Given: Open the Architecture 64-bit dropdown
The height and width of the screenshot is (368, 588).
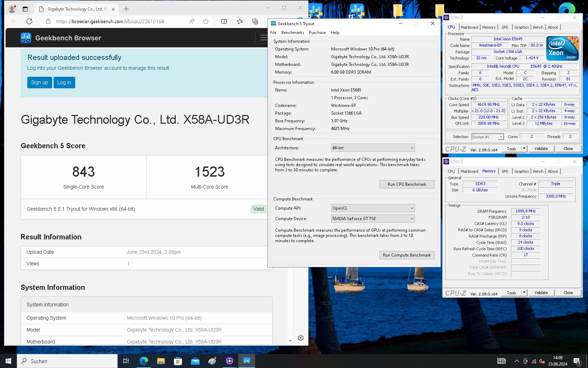Looking at the screenshot, I should pyautogui.click(x=373, y=148).
